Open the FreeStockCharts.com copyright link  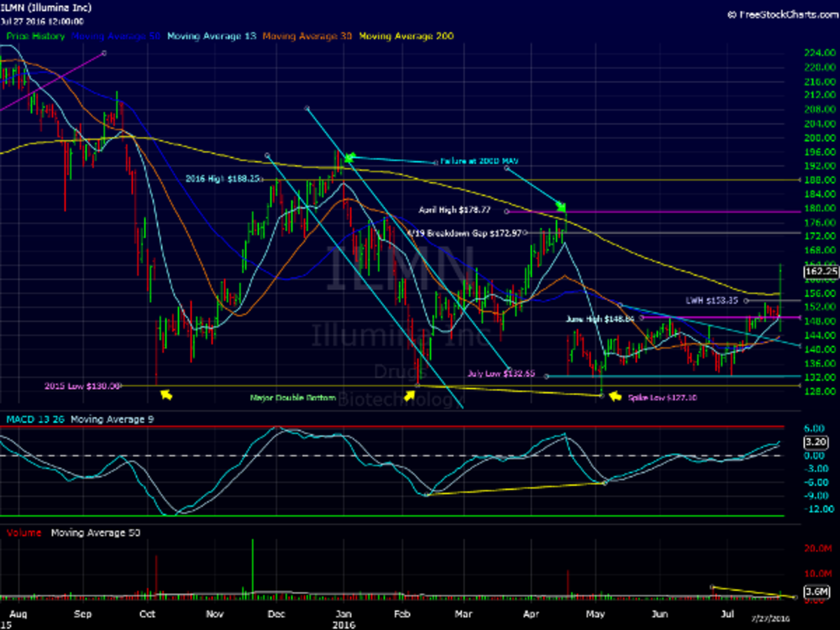coord(782,14)
